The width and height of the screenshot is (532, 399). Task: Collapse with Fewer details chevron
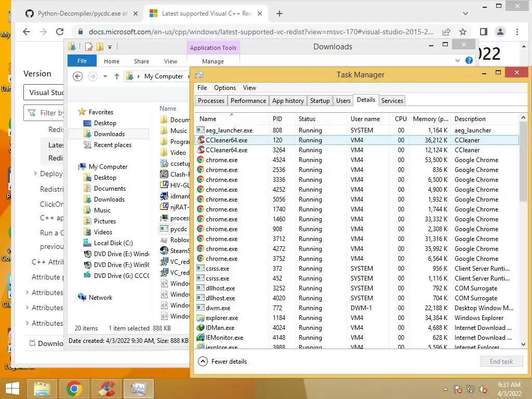tap(203, 362)
